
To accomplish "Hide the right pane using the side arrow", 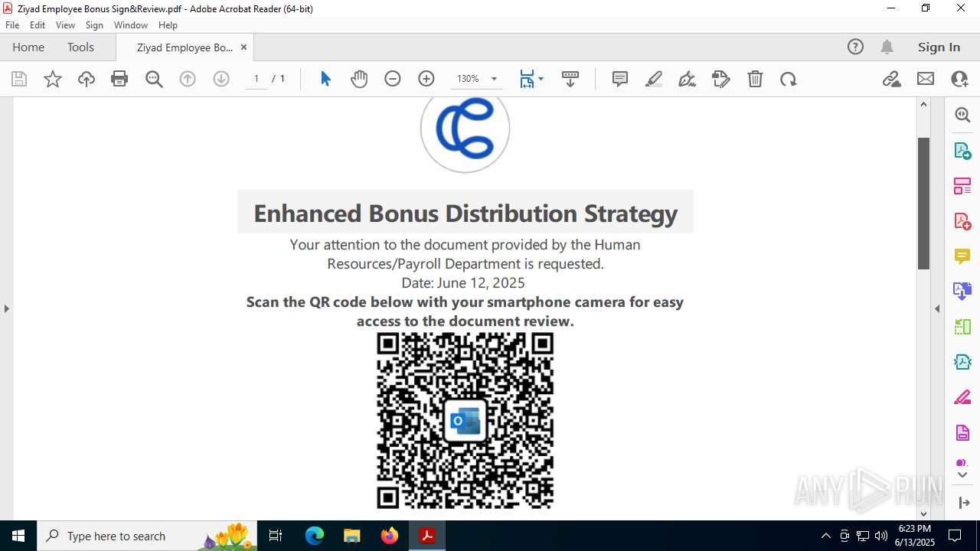I will [x=937, y=308].
